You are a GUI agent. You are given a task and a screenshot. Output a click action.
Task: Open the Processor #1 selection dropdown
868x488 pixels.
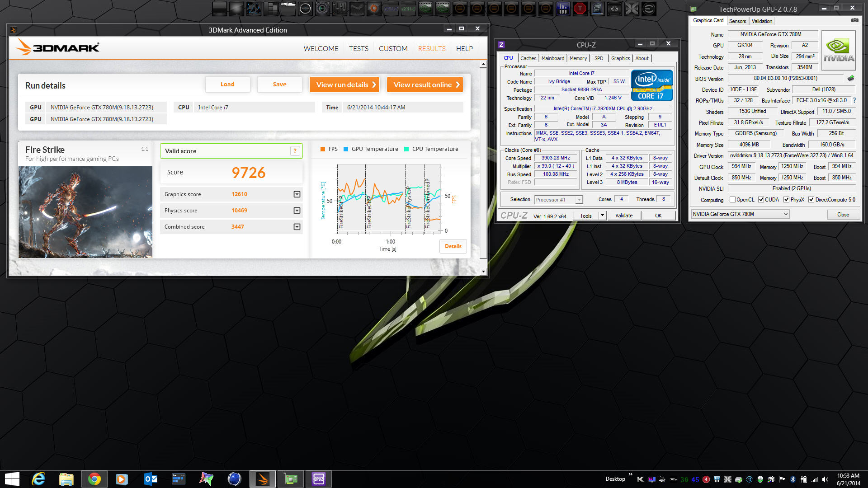tap(559, 200)
